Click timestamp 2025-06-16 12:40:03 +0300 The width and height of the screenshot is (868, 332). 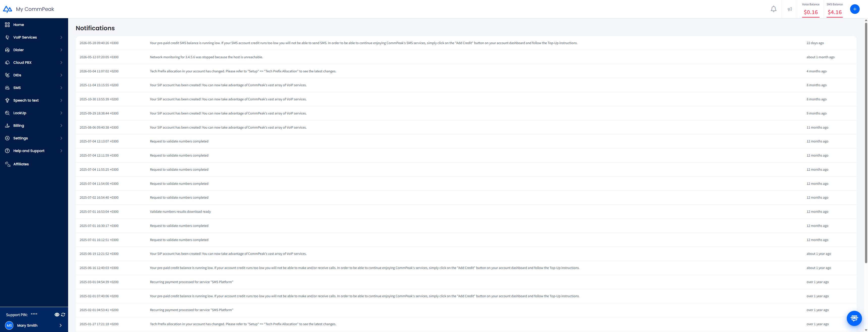(x=99, y=268)
